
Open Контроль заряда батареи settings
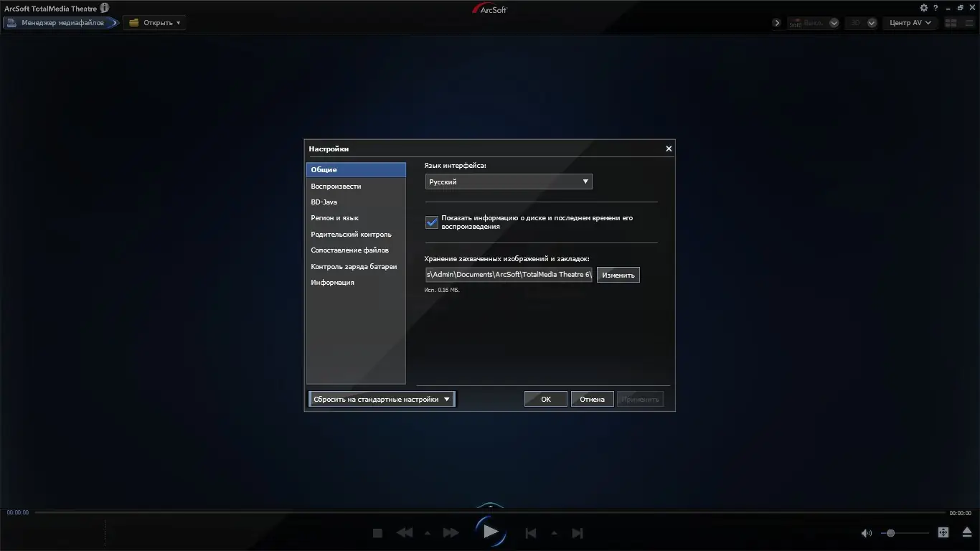pos(356,267)
